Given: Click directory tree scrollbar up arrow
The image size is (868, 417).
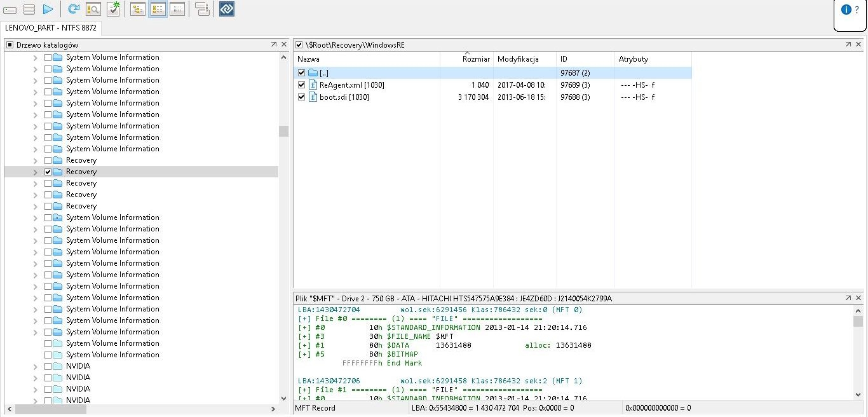Looking at the screenshot, I should click(x=283, y=57).
